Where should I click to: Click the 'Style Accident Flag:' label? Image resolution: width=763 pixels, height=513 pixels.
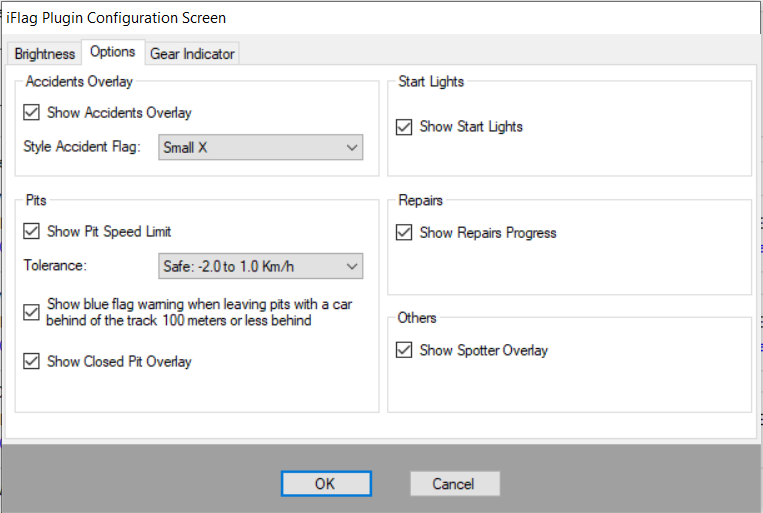pos(82,148)
